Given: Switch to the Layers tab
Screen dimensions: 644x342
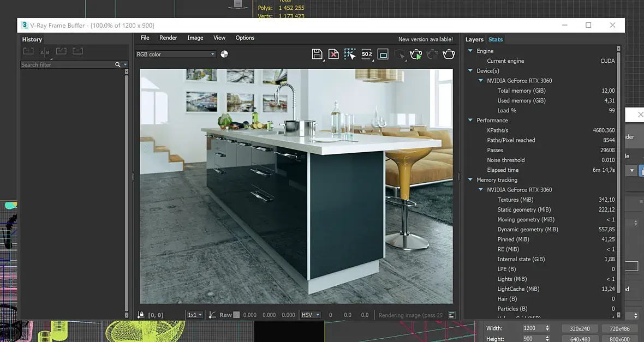Looking at the screenshot, I should [x=474, y=39].
